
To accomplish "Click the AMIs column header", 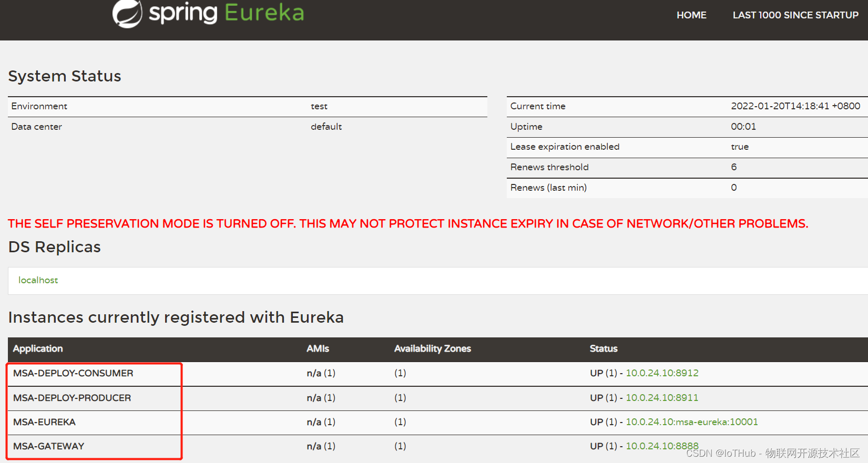I will 318,348.
